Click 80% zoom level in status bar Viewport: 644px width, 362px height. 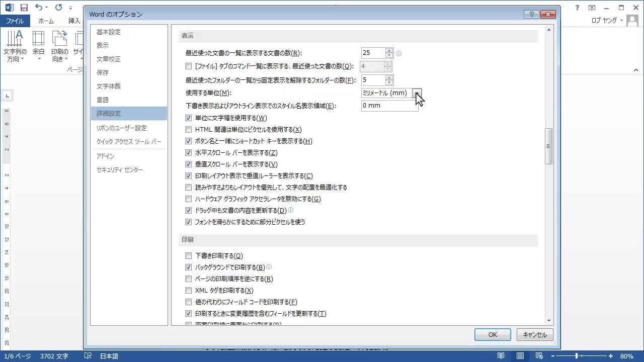coord(626,356)
